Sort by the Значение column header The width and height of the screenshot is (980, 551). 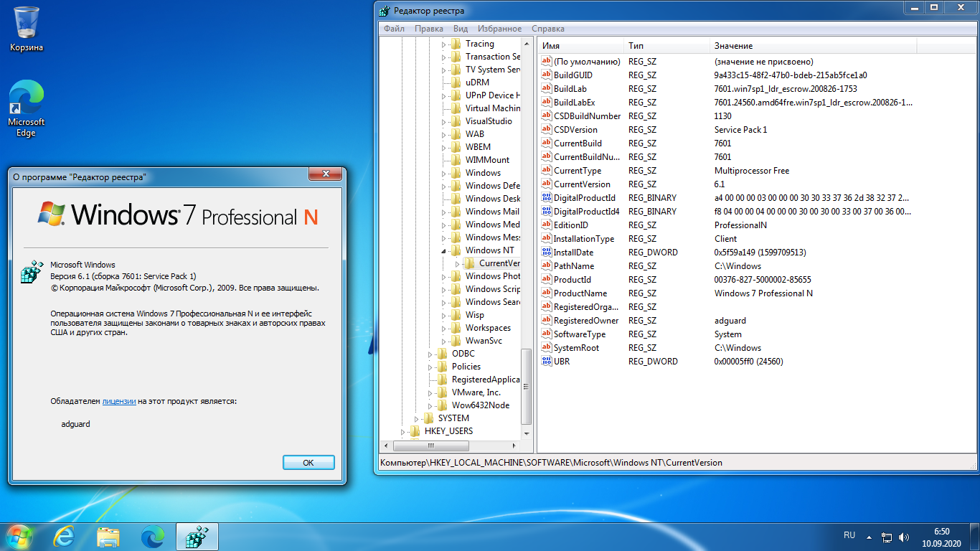(814, 46)
